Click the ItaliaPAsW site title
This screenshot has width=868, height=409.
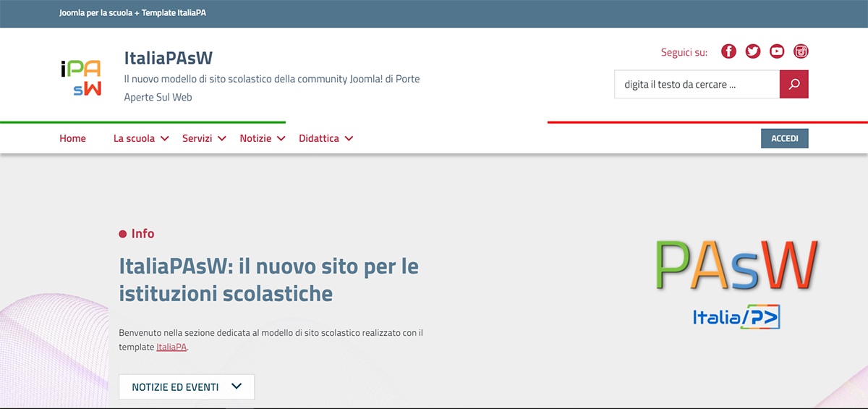(169, 58)
